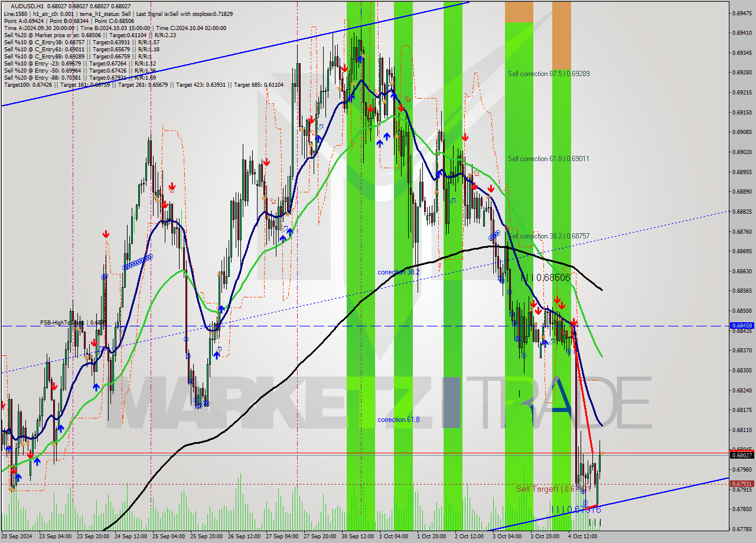Click the Sell correction 61.8 label
Image resolution: width=756 pixels, height=543 pixels.
click(x=549, y=159)
